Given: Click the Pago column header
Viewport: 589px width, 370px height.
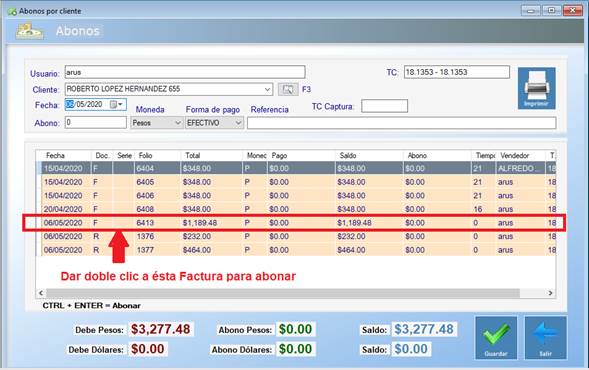Looking at the screenshot, I should click(x=279, y=156).
